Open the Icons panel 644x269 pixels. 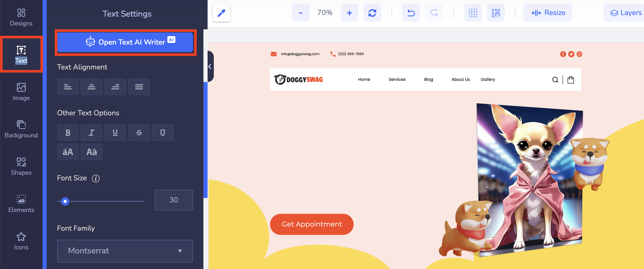tap(21, 240)
